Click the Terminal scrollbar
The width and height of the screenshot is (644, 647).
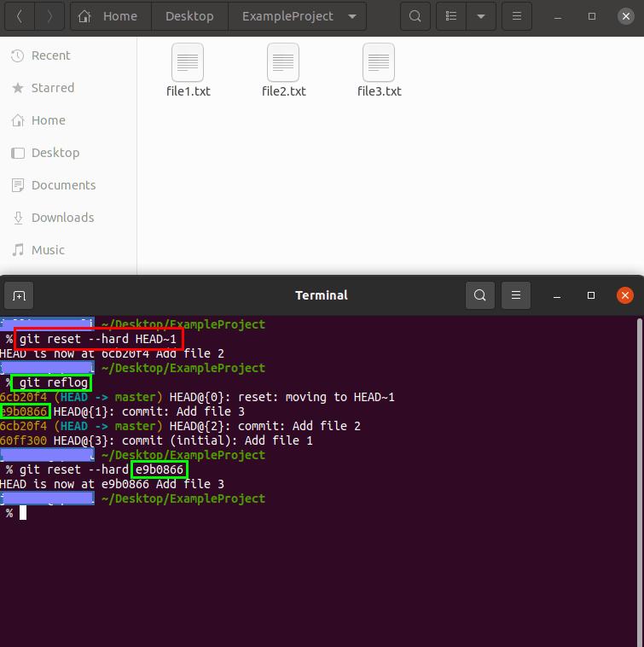click(640, 482)
